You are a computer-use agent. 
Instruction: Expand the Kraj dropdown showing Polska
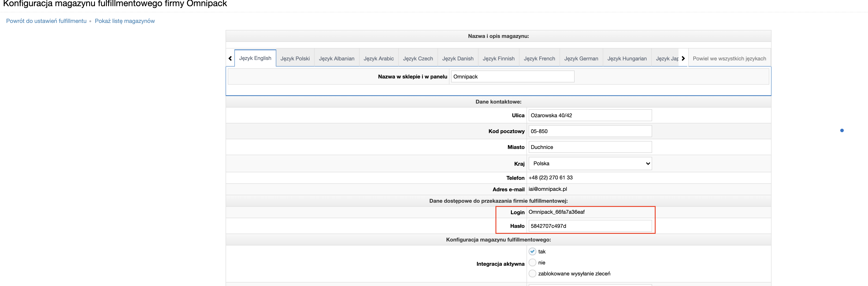590,163
